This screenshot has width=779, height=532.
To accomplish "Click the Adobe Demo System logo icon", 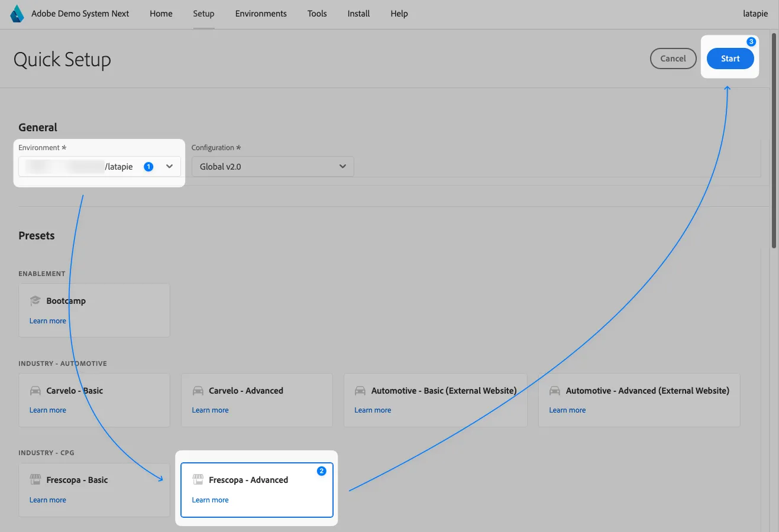I will 17,14.
